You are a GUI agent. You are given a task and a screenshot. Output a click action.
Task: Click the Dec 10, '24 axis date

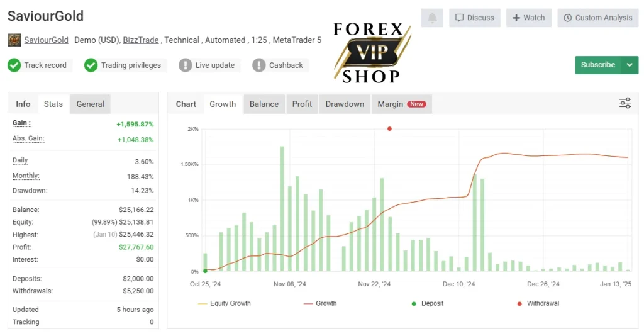click(458, 284)
